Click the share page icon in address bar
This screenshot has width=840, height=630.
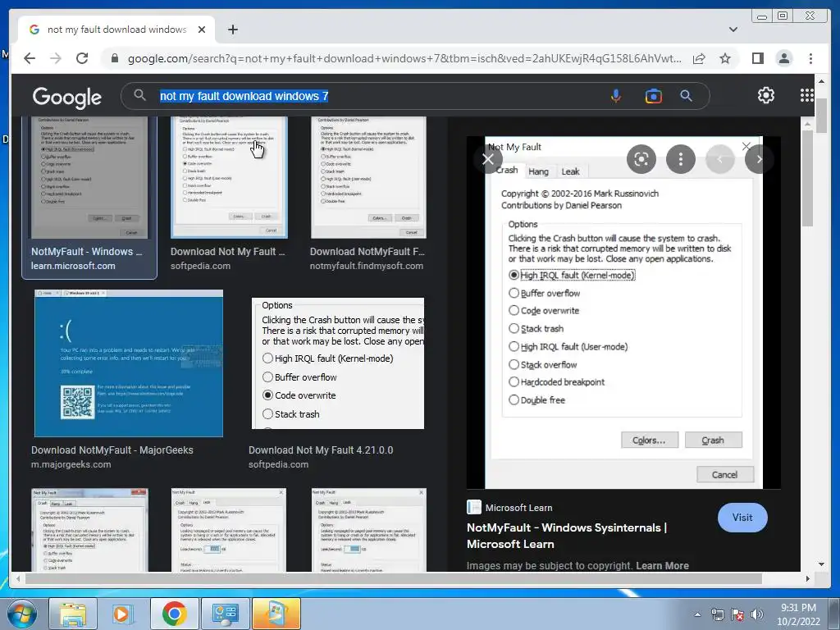point(699,58)
